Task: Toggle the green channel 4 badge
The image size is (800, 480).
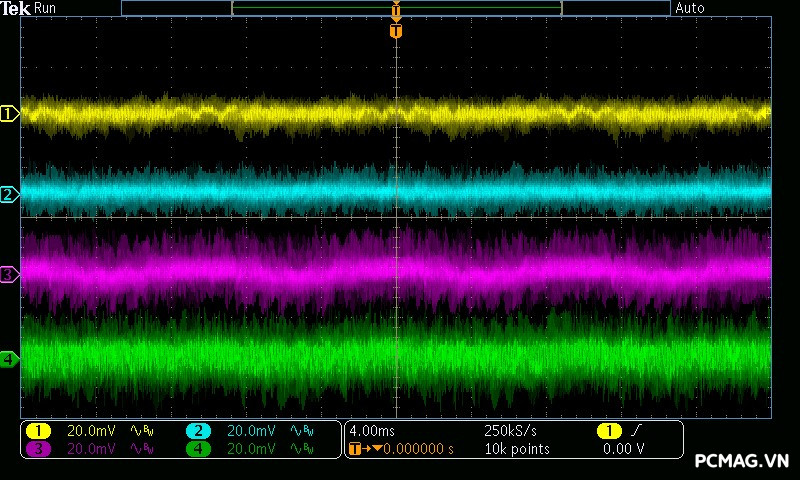Action: pos(198,449)
